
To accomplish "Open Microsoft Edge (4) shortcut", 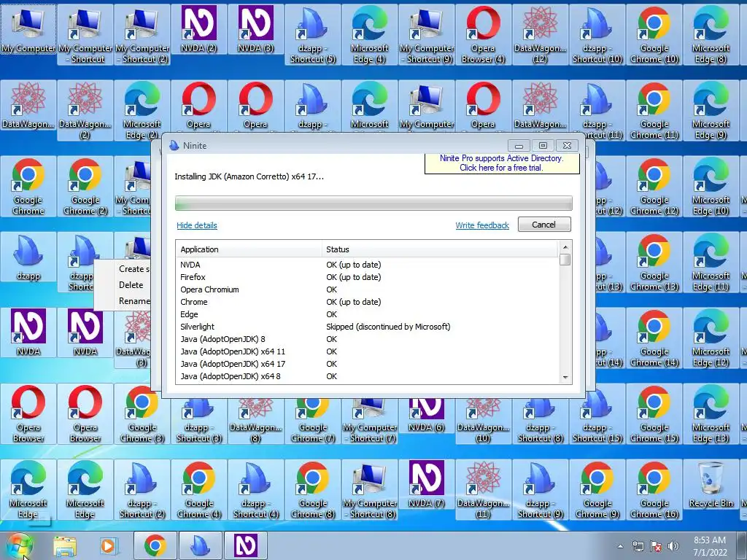I will [370, 35].
